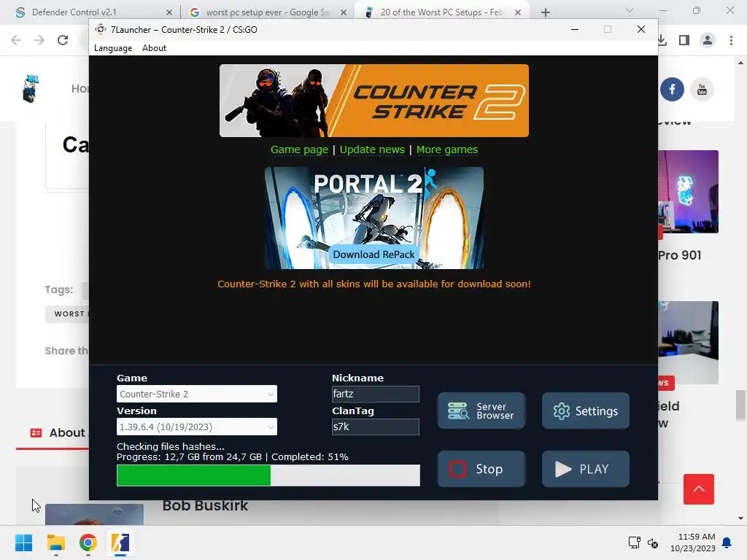This screenshot has height=560, width=747.
Task: Click the About section tab on the webpage
Action: coord(58,433)
